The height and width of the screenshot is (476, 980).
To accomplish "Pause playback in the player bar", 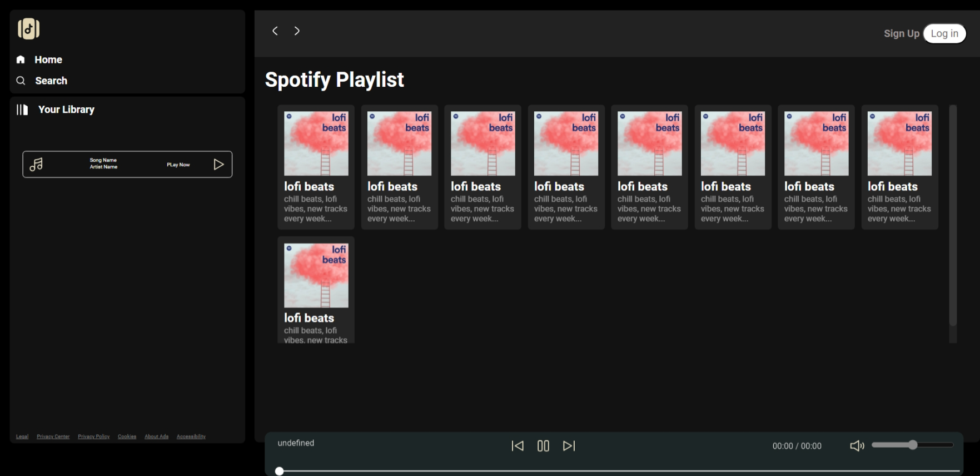I will 543,446.
